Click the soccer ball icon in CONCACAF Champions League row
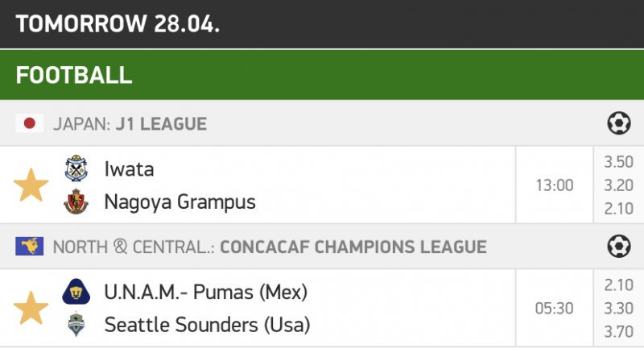Viewport: 644px width, 349px height. click(x=618, y=246)
